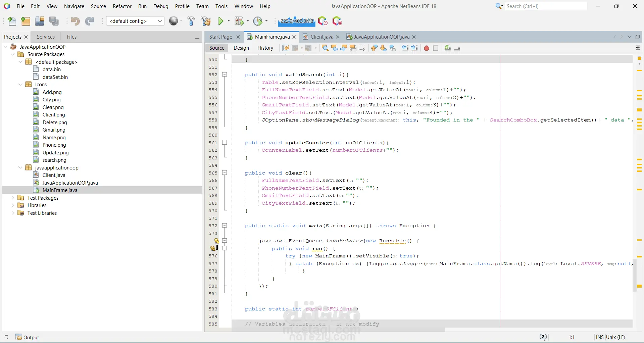The image size is (644, 343).
Task: Switch editor to Design view
Action: pos(241,48)
